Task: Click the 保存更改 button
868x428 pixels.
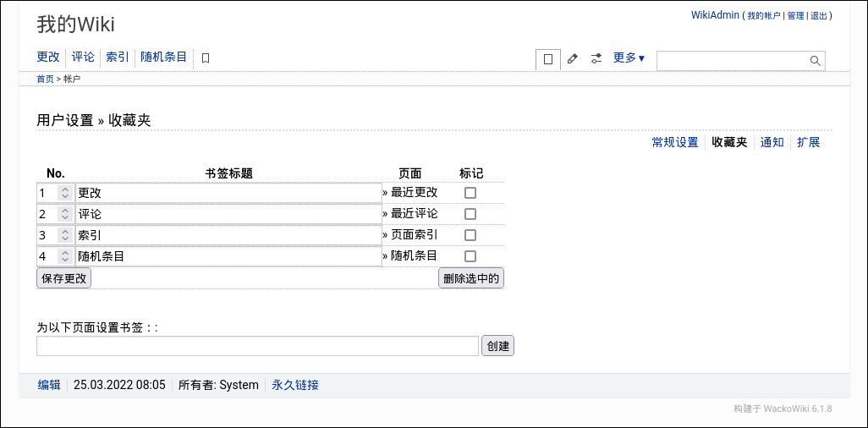Action: (63, 278)
